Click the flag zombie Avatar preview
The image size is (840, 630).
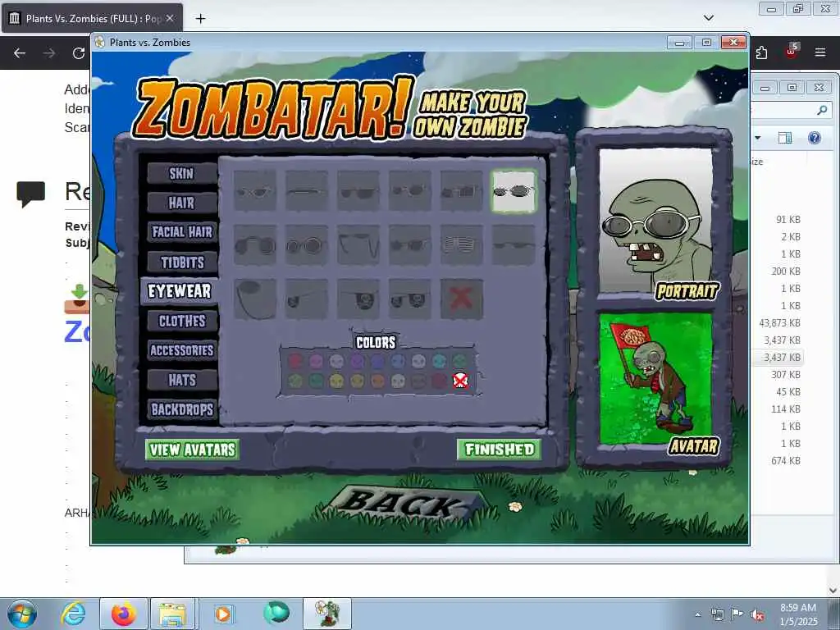(x=655, y=378)
